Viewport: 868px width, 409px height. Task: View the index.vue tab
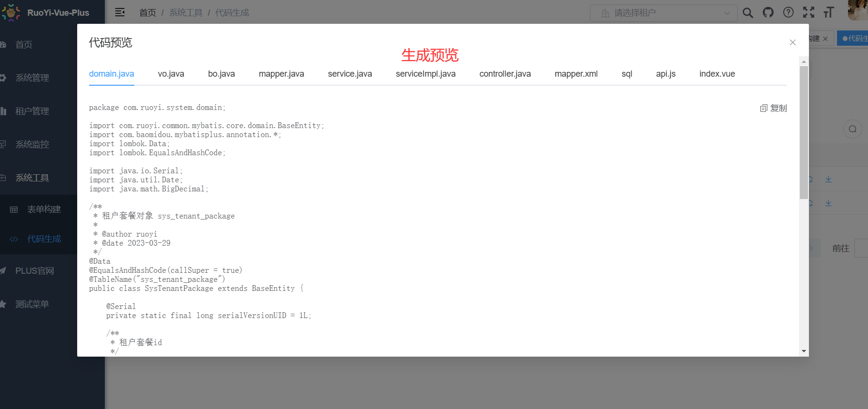pos(717,74)
